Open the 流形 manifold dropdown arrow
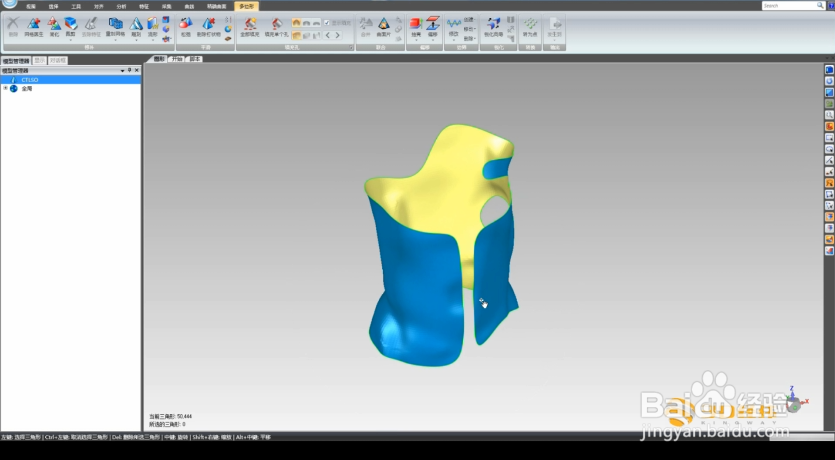The height and width of the screenshot is (460, 835). [153, 40]
